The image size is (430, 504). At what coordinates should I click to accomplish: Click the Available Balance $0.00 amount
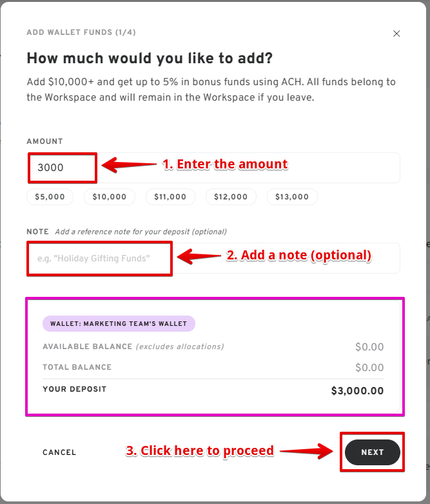pos(369,347)
